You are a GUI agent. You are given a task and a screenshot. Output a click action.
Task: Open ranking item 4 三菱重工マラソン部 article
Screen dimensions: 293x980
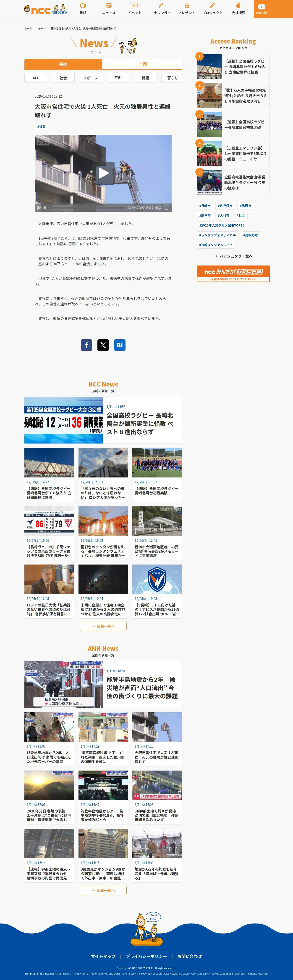(x=233, y=153)
